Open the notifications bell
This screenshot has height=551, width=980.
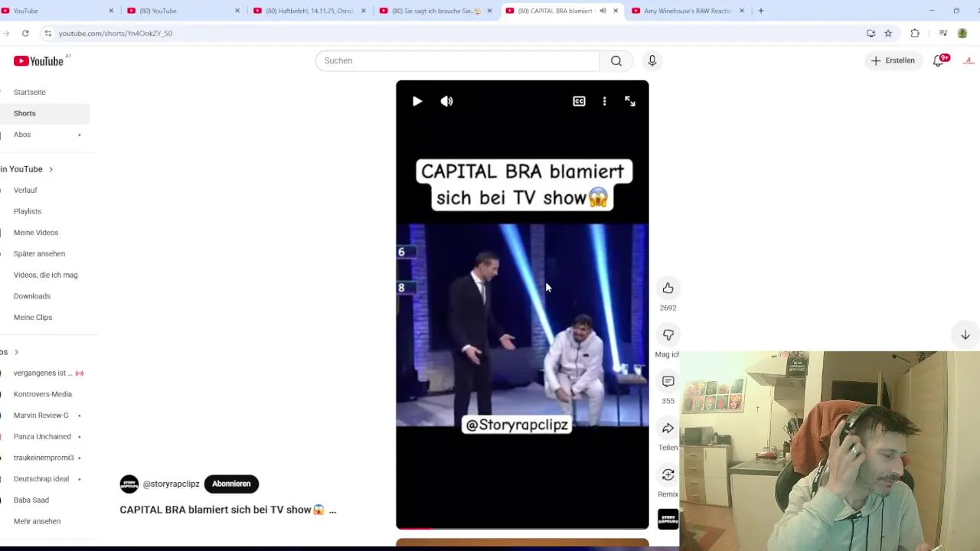click(x=939, y=60)
